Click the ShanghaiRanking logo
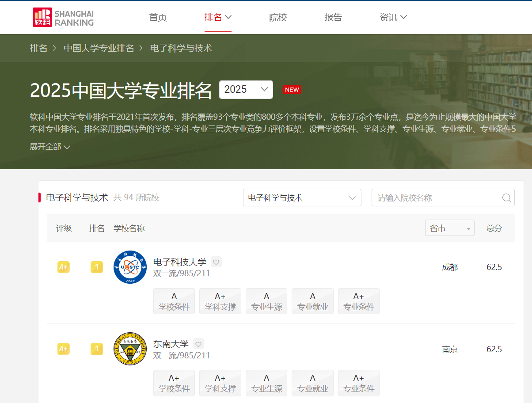 [x=63, y=17]
